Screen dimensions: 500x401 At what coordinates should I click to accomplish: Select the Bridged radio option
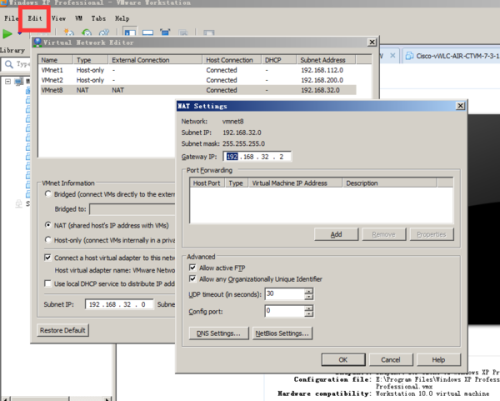(48, 194)
